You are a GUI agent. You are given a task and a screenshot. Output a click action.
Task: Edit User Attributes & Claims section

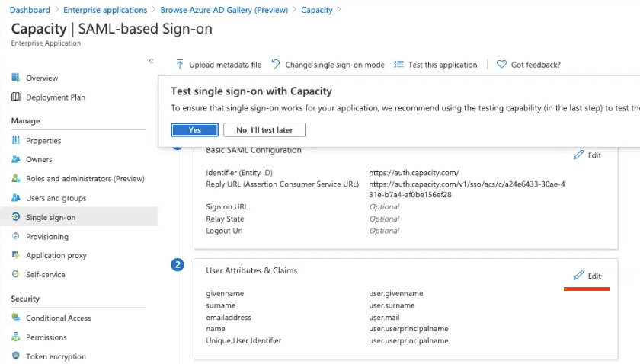tap(587, 276)
